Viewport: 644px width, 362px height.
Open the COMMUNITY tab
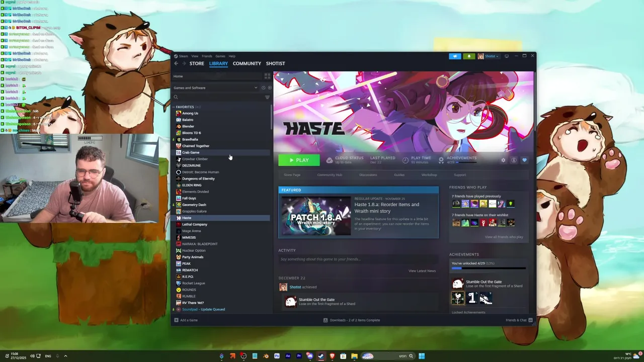[x=247, y=63]
